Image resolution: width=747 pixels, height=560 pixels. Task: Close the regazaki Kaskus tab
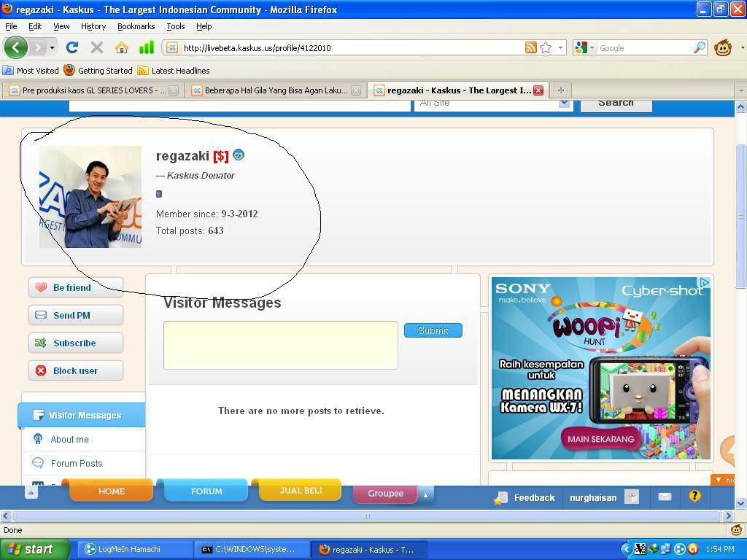[538, 90]
